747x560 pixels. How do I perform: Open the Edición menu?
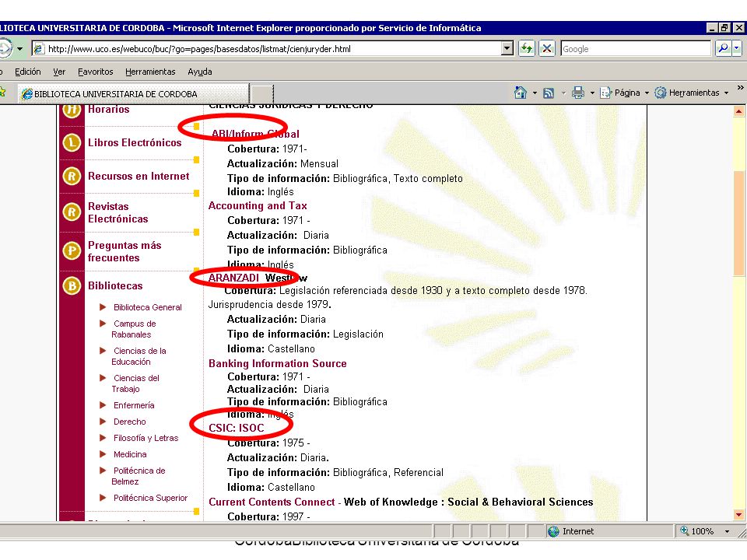click(x=28, y=72)
